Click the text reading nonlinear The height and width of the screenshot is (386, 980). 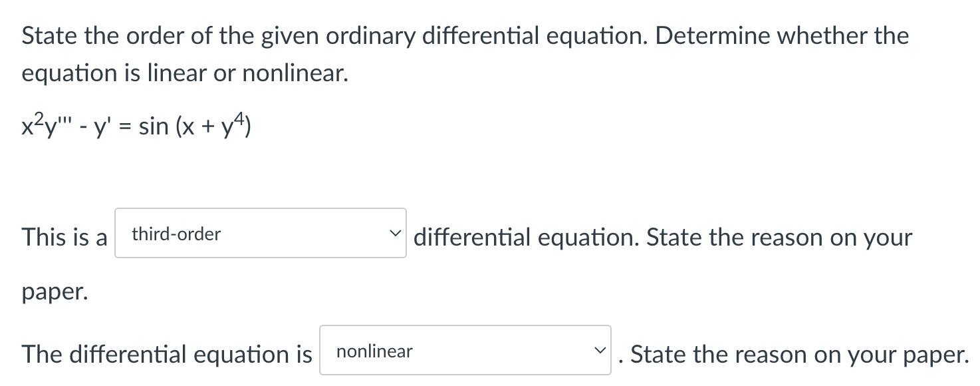(x=373, y=351)
